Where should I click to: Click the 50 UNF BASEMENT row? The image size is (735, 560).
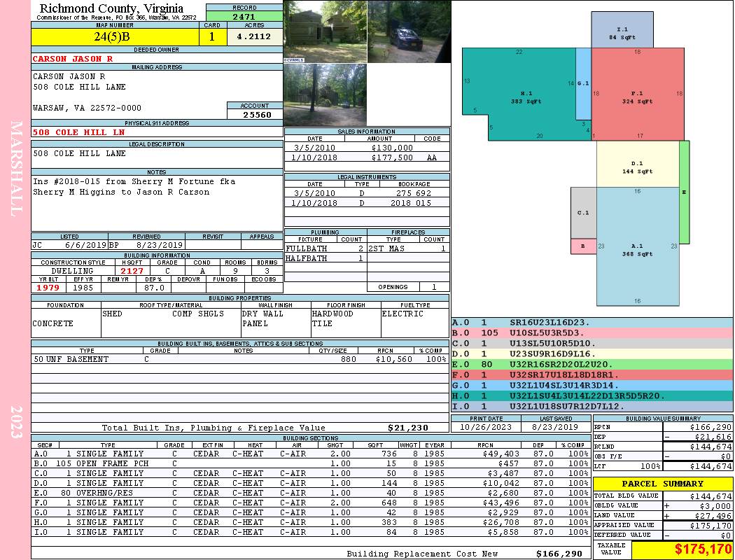[240, 359]
